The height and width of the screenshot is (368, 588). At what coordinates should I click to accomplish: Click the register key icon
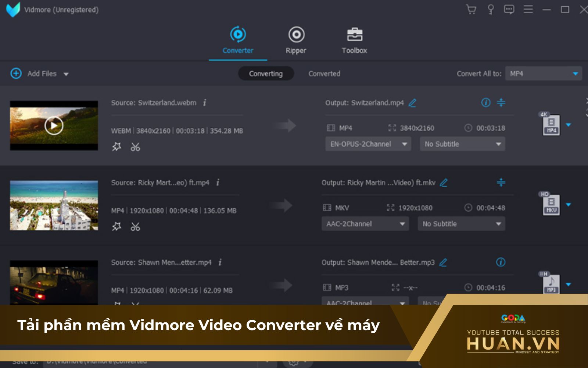pos(490,9)
